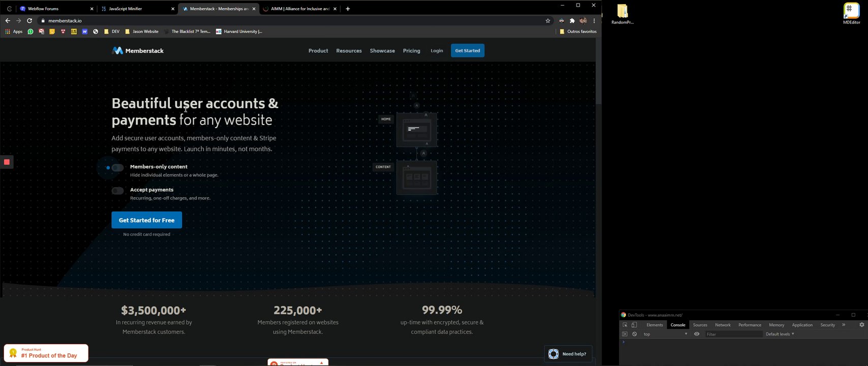Click the DevTools console Filter field
This screenshot has width=868, height=366.
coord(734,334)
